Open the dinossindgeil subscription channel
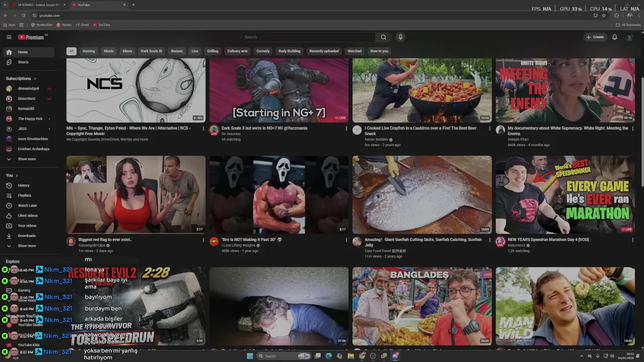 29,88
